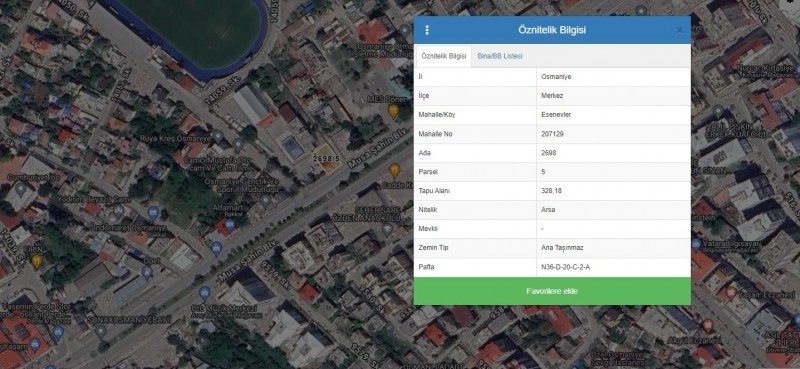800x369 pixels.
Task: Click the Osmaniye Gençlik ve Spor pin
Action: click(x=265, y=201)
